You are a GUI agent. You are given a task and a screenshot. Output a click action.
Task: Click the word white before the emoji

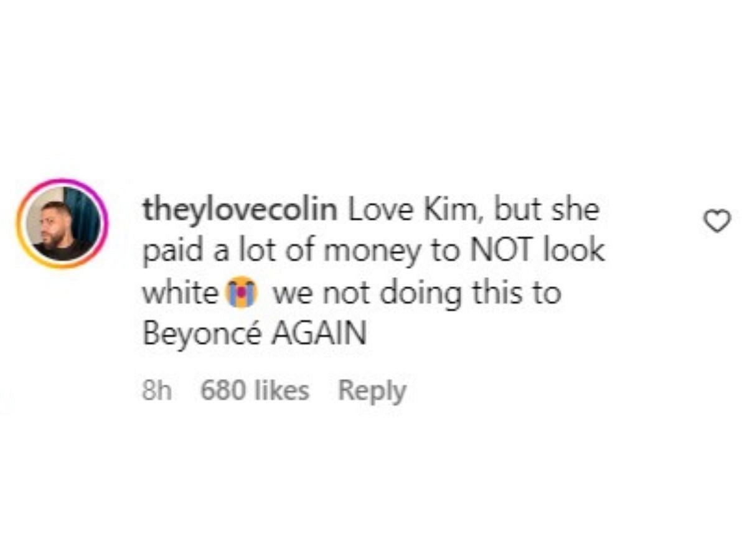[x=182, y=293]
